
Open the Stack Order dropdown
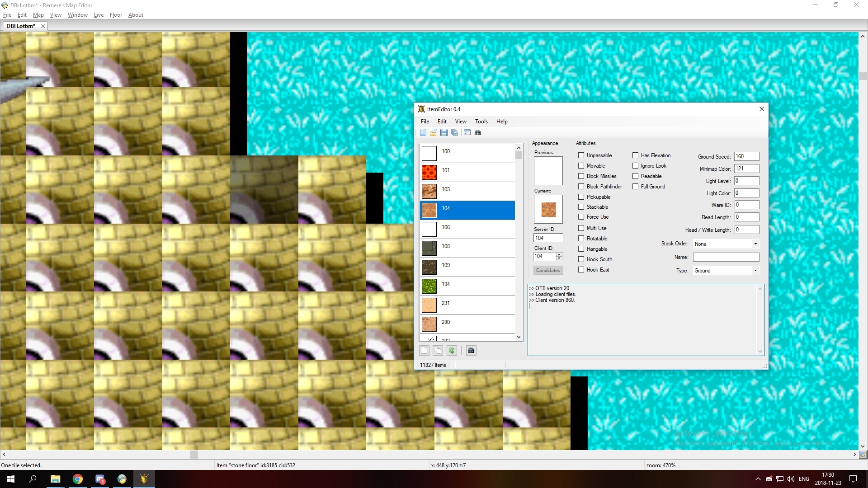[755, 244]
